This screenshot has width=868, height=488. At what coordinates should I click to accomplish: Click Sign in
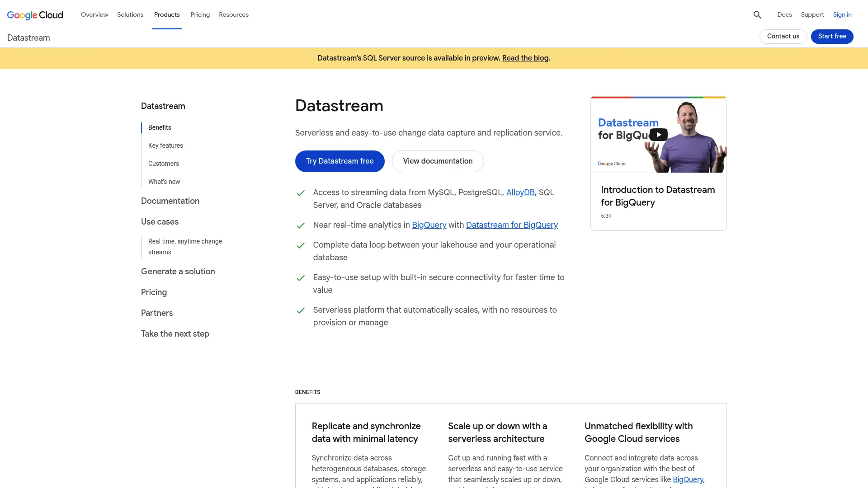click(842, 14)
